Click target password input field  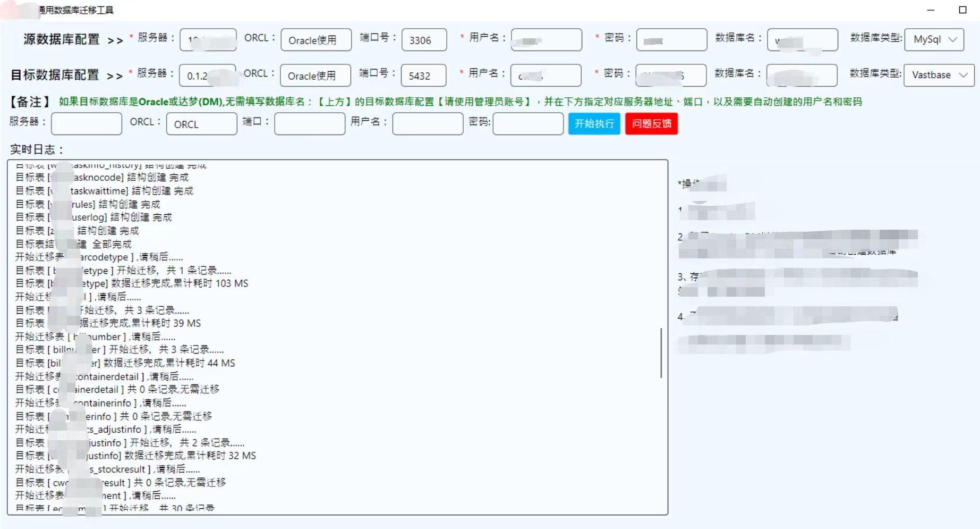[671, 75]
